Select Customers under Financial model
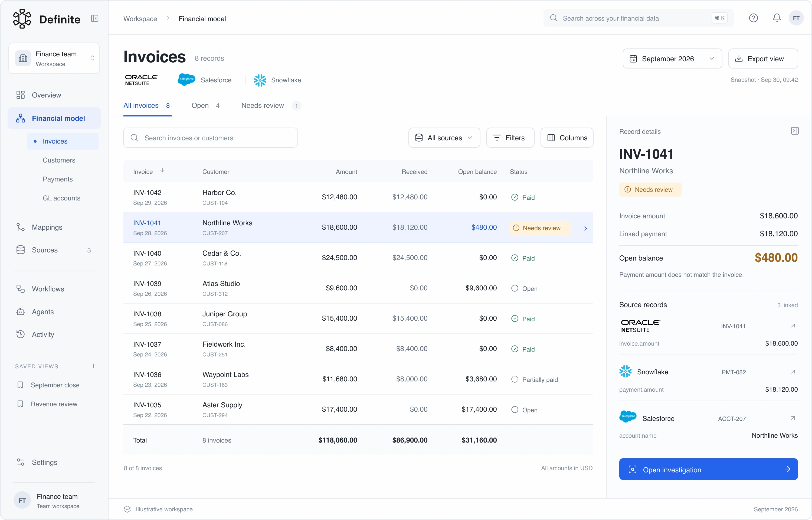 (59, 160)
